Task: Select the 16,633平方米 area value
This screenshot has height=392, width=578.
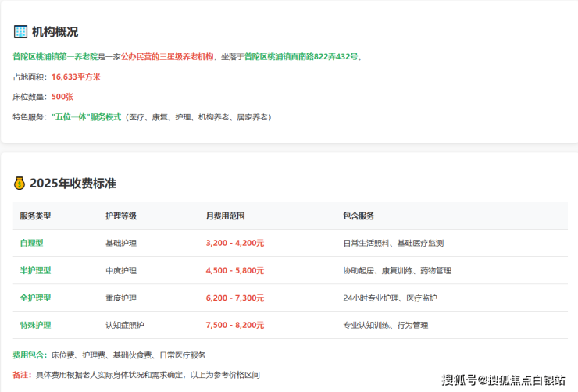Action: pos(76,77)
